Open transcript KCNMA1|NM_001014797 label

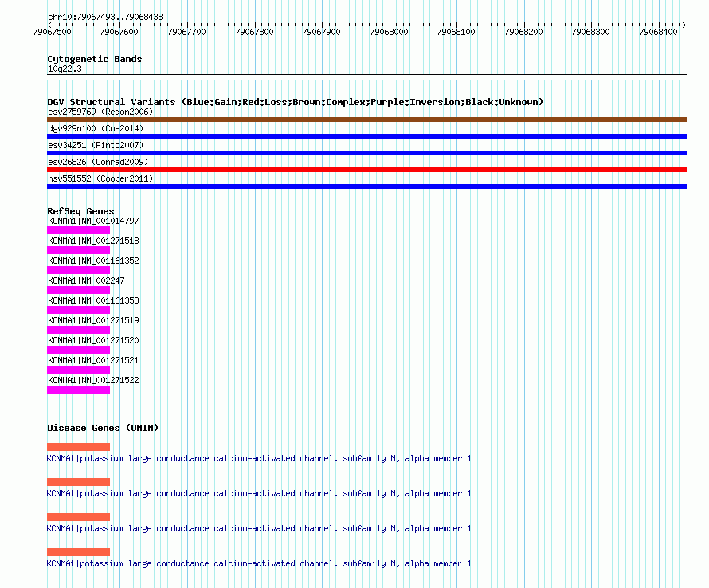93,221
